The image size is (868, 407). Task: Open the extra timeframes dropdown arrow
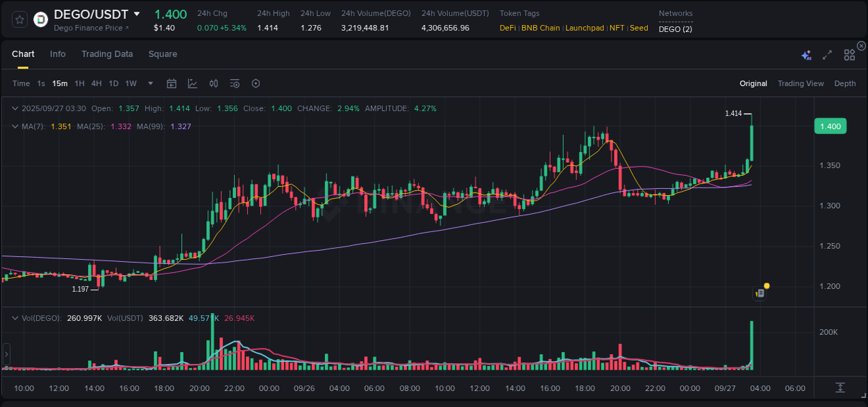pyautogui.click(x=149, y=83)
